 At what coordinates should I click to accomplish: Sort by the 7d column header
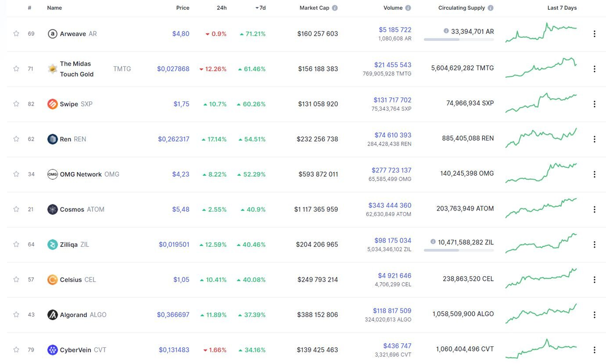pyautogui.click(x=261, y=8)
